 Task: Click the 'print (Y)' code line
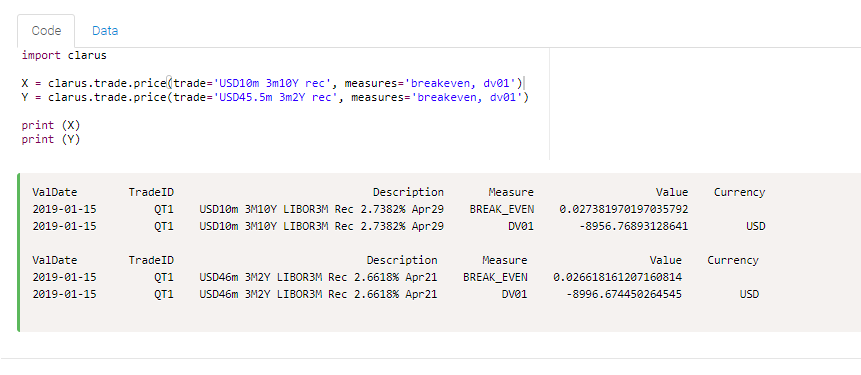pos(51,139)
